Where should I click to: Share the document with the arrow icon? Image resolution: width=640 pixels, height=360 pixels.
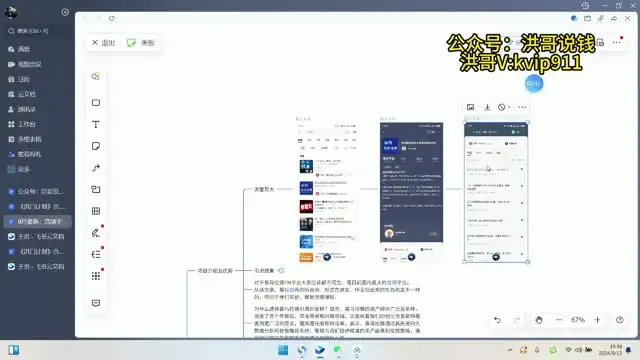tap(614, 18)
